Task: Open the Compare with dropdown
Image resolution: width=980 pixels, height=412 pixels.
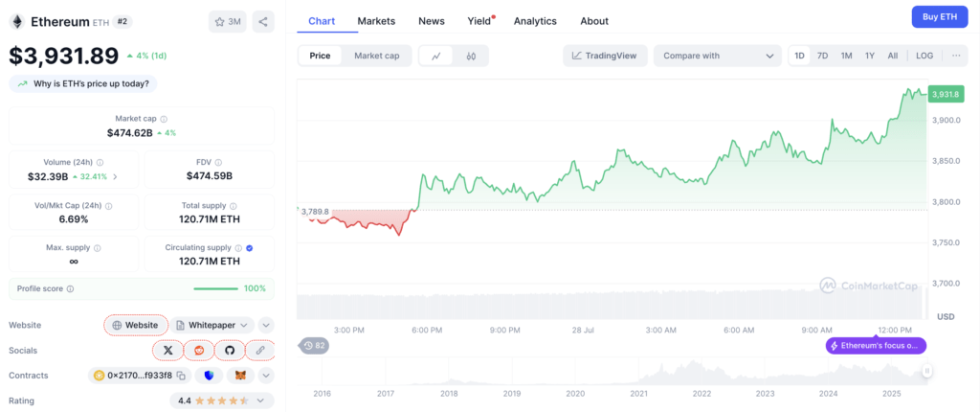Action: (718, 56)
